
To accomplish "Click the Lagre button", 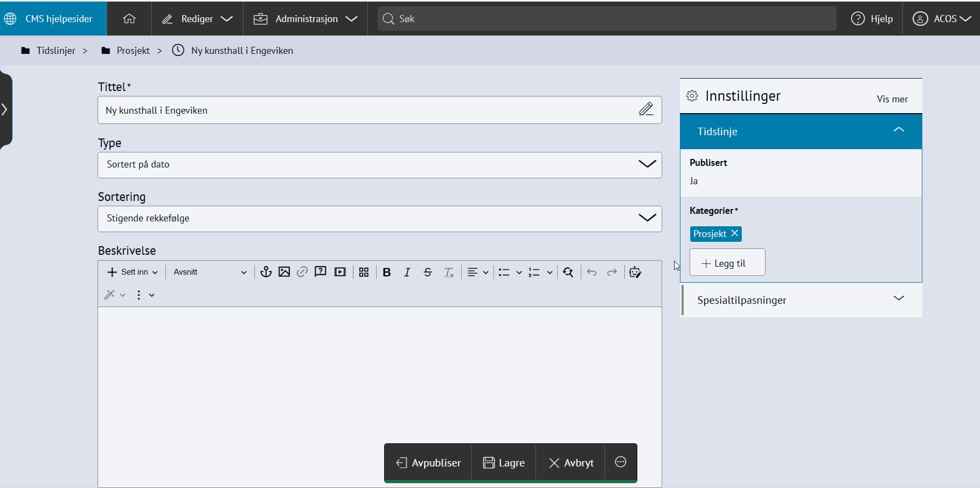I will pos(504,463).
